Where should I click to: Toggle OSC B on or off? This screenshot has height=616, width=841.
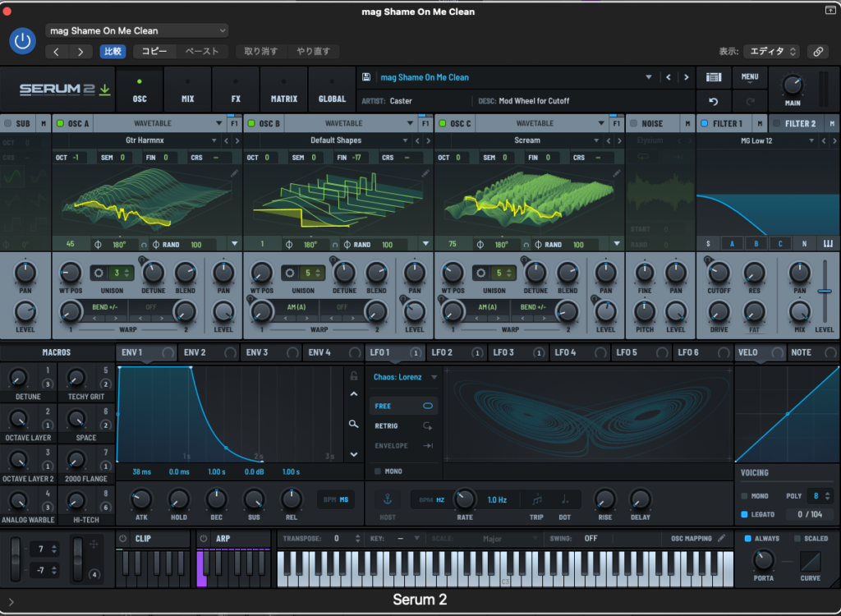point(251,123)
